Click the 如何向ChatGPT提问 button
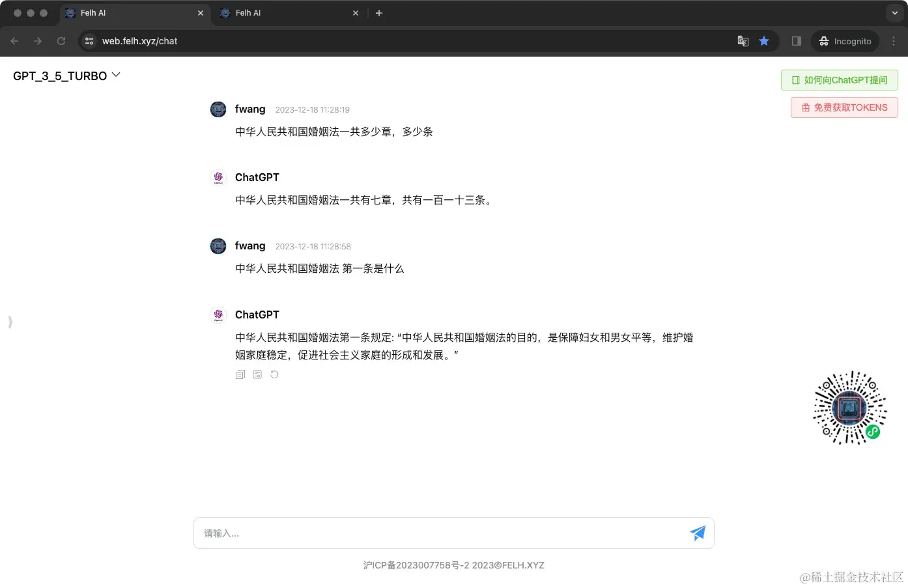908x588 pixels. pyautogui.click(x=839, y=79)
